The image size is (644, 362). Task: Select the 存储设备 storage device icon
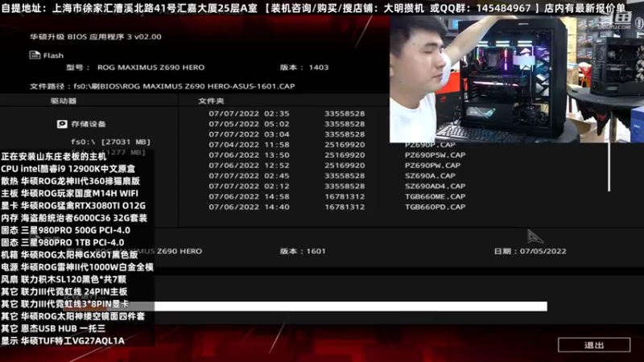(62, 124)
